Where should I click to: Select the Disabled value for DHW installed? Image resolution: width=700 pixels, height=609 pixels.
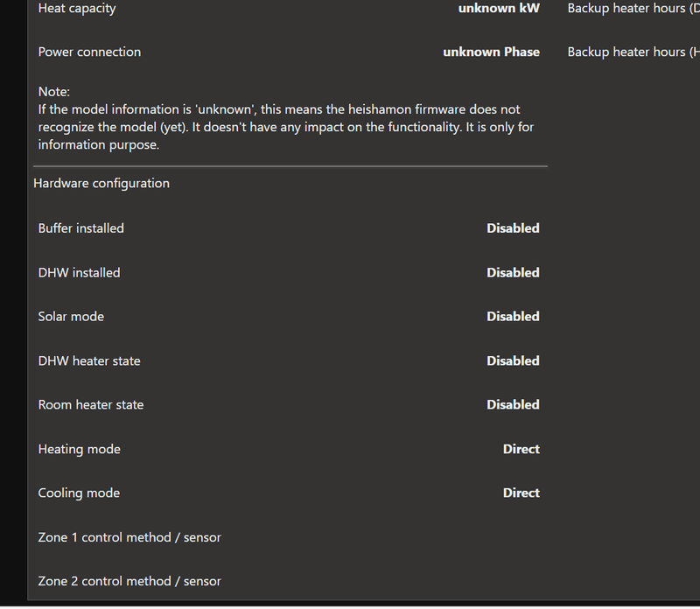click(513, 273)
